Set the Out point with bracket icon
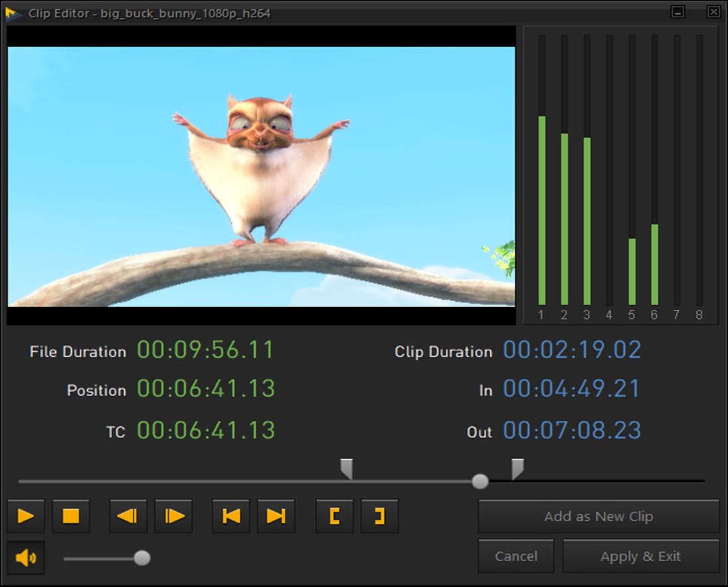Image resolution: width=728 pixels, height=587 pixels. [380, 516]
